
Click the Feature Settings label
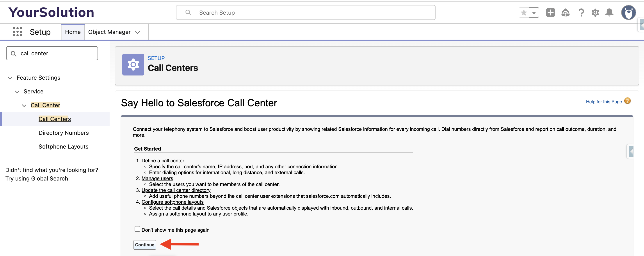click(39, 78)
